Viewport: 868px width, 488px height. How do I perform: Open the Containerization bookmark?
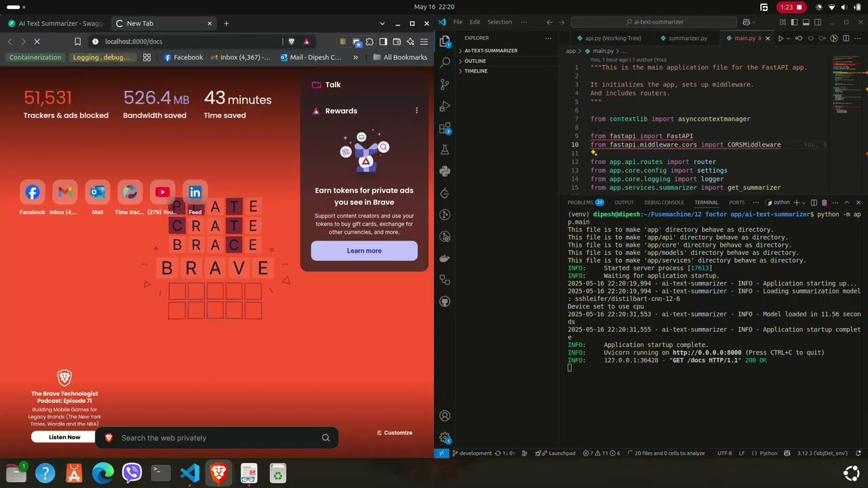(x=35, y=58)
